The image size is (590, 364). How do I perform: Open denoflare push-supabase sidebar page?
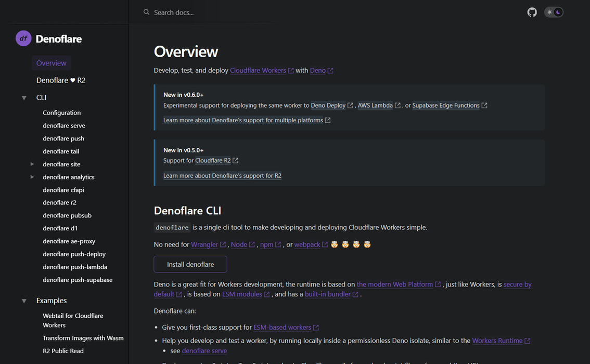(78, 280)
